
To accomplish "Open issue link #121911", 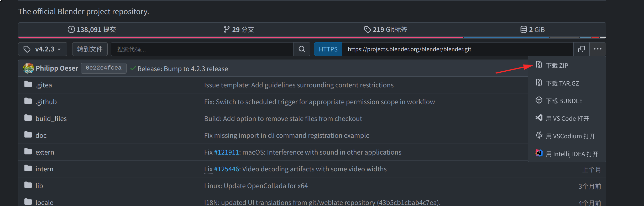I will [227, 152].
